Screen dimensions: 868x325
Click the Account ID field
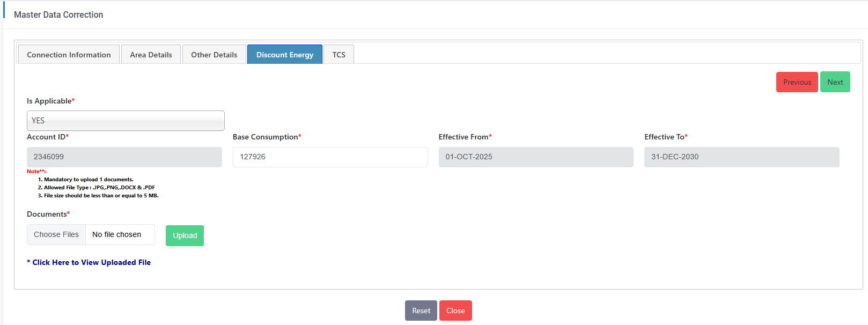[x=124, y=157]
